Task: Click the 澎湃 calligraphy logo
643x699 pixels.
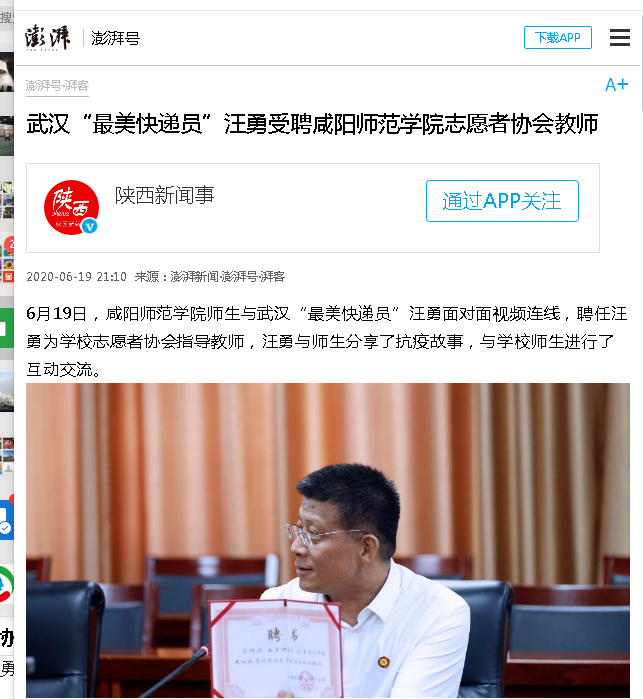Action: (48, 37)
